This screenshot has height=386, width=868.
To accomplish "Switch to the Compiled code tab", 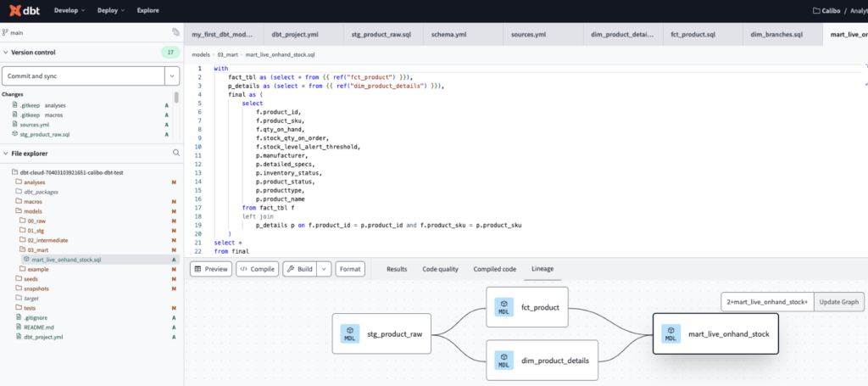I will coord(494,269).
